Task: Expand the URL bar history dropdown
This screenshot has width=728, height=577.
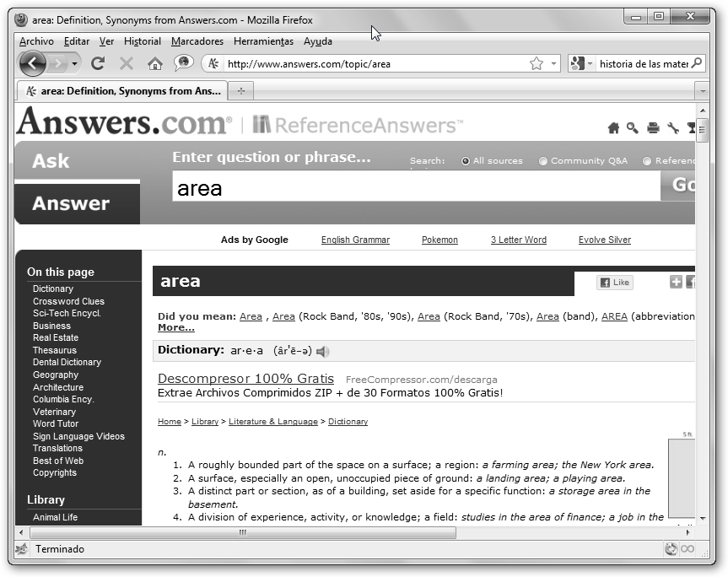Action: (554, 63)
